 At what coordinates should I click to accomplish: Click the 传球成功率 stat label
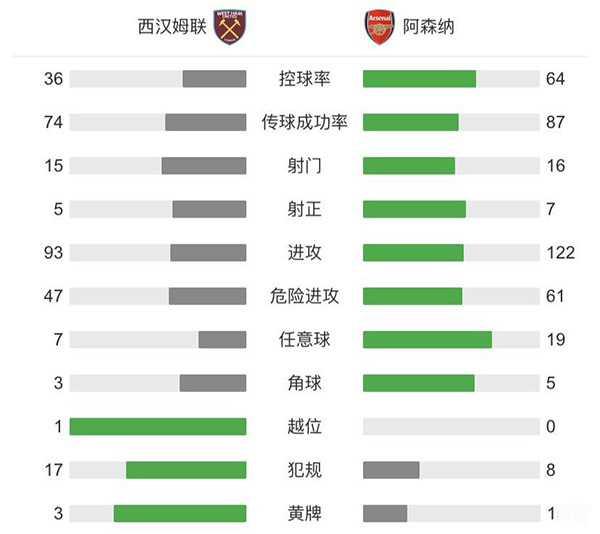tap(304, 122)
